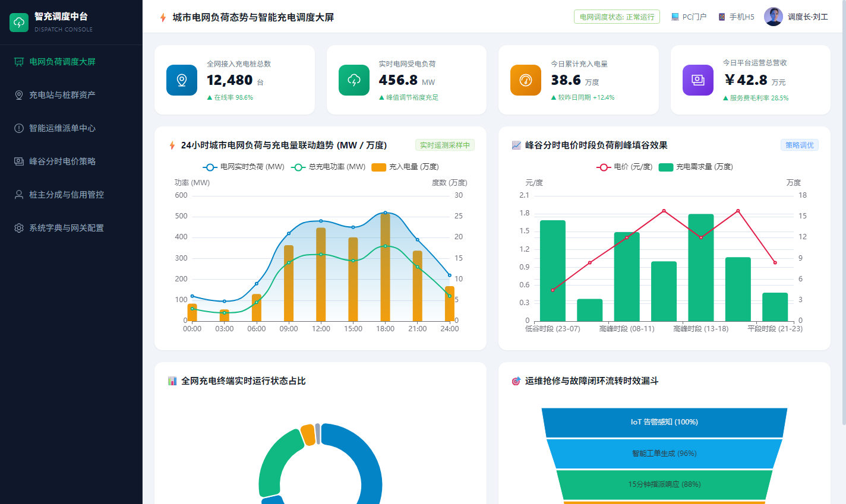Click the green 实时电网受电负荷 cloud icon
Screen dimensions: 846x504
pyautogui.click(x=354, y=80)
